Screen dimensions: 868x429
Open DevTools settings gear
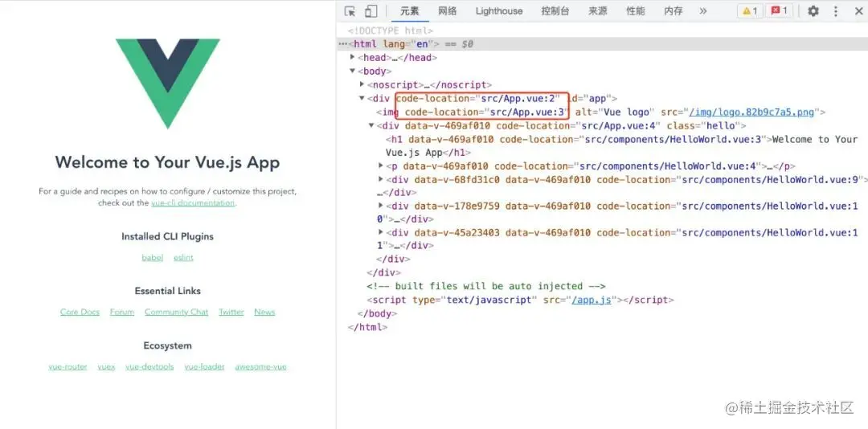click(813, 11)
